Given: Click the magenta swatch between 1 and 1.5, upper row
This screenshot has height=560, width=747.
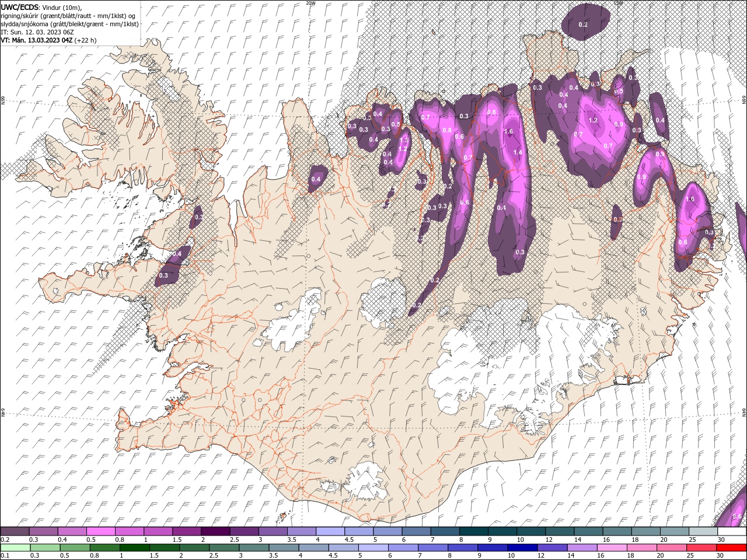Looking at the screenshot, I should [158, 531].
